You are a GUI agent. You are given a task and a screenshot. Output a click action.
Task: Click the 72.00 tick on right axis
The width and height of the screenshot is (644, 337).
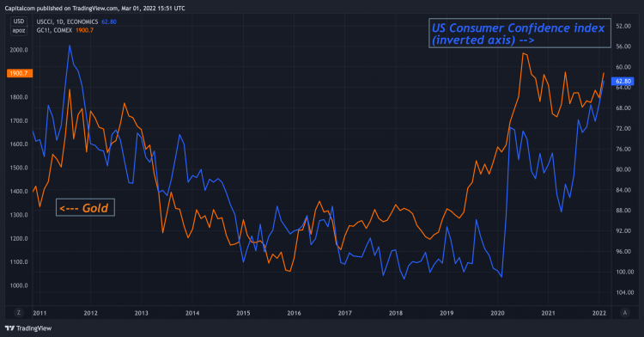coord(623,129)
